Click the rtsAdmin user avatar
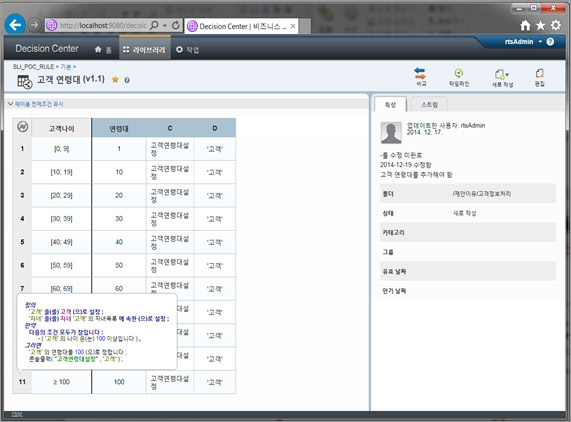 tap(391, 133)
